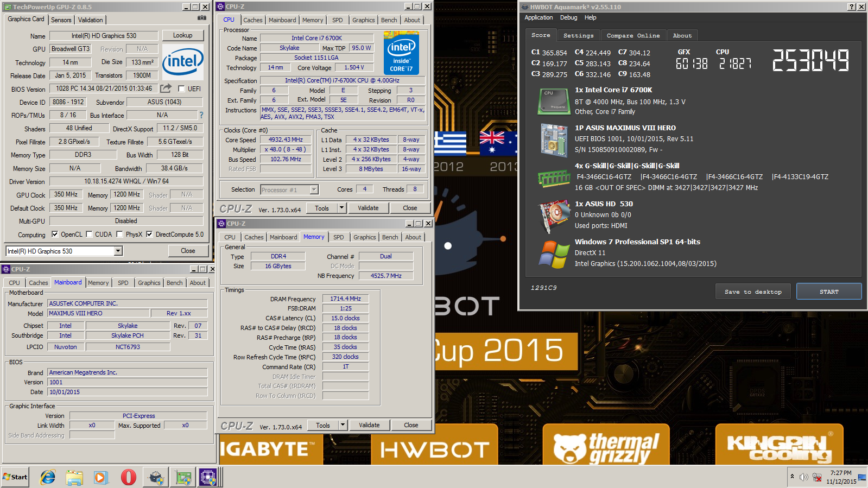Switch to Sensors tab in GPU-Z

[61, 20]
